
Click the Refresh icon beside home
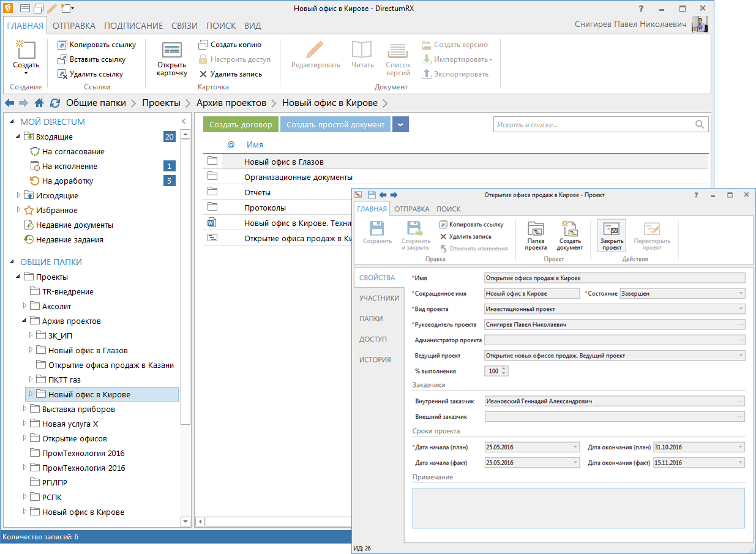click(x=55, y=103)
